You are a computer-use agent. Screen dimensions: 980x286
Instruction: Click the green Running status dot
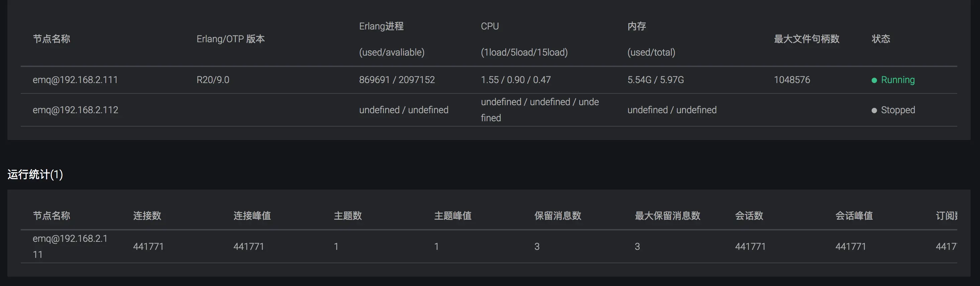click(874, 80)
